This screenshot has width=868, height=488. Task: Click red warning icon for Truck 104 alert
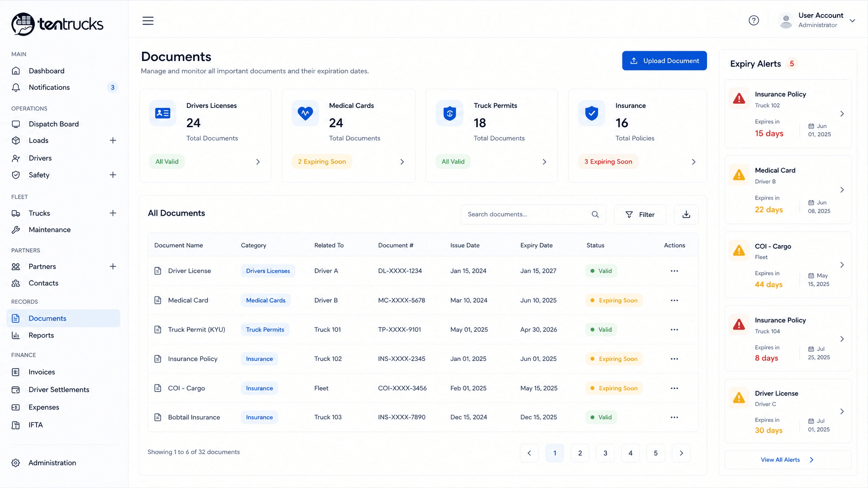739,324
